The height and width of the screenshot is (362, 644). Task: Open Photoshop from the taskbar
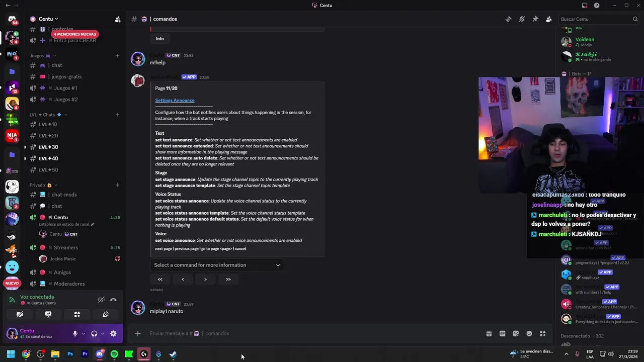(70, 354)
